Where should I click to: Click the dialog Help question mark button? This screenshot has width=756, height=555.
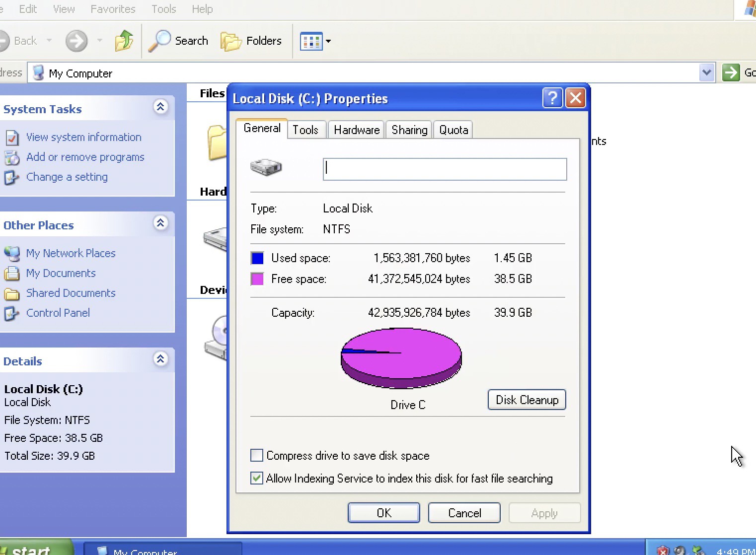coord(552,98)
